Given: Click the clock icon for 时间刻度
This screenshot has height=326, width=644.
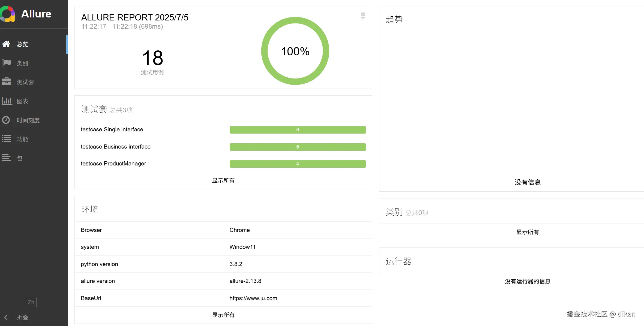Looking at the screenshot, I should click(x=6, y=120).
